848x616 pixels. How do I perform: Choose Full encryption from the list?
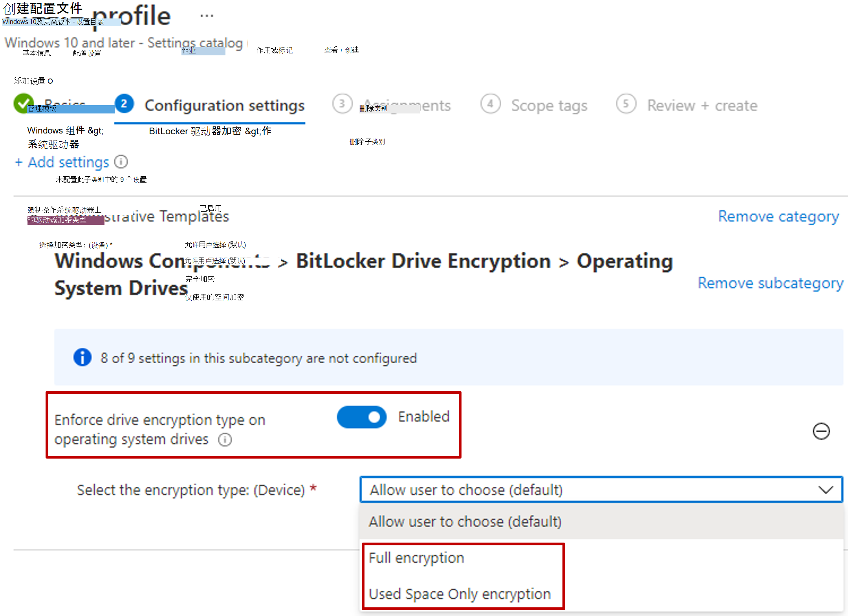click(416, 558)
